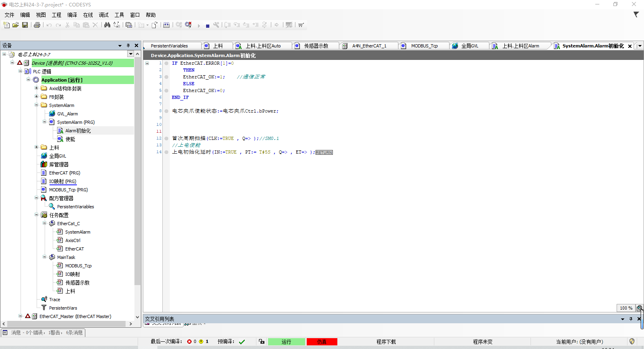The image size is (644, 349).
Task: Click the wrench tool icon in toolbar
Action: (217, 25)
